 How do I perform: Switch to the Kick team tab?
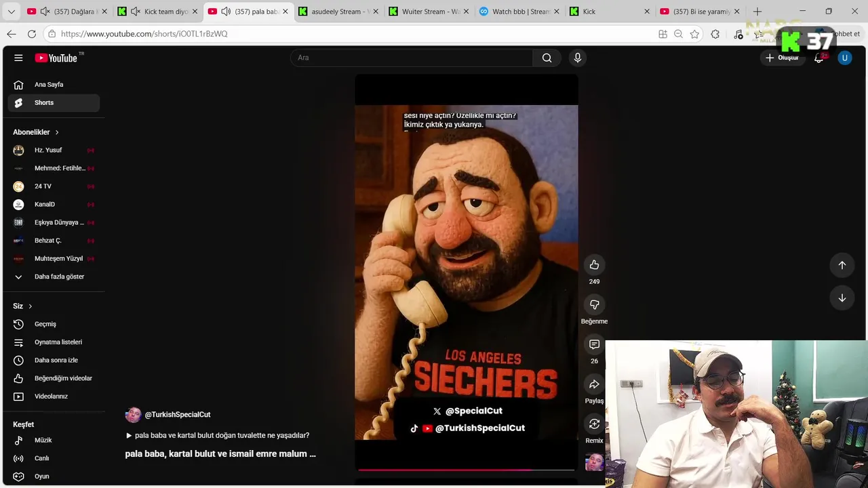click(158, 12)
